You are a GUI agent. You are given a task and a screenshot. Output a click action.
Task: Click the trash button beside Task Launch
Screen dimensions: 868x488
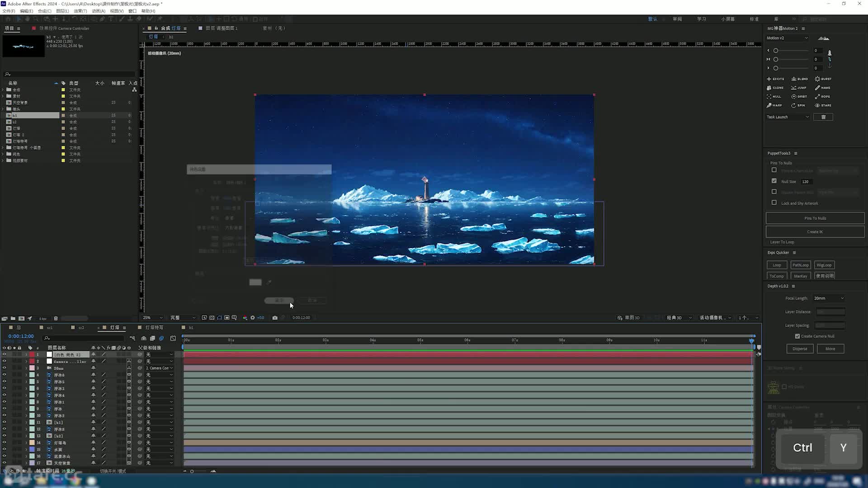(x=823, y=117)
